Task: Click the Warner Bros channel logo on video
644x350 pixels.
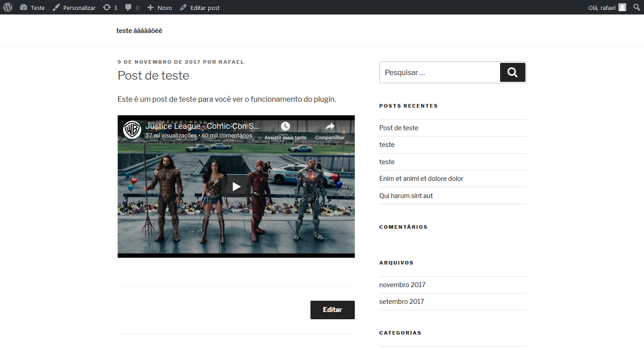Action: (132, 129)
